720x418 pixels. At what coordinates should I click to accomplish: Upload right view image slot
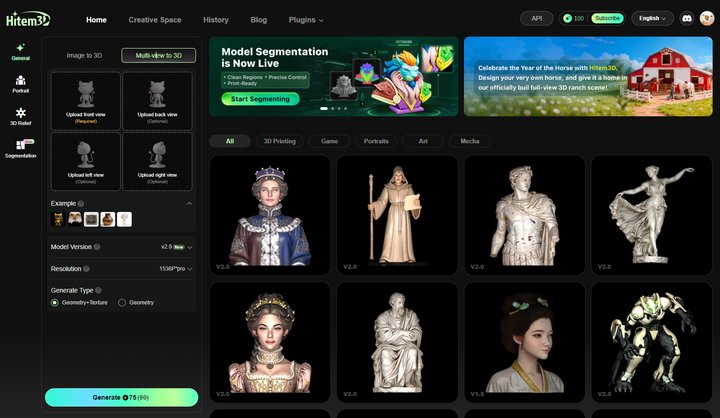tap(158, 162)
